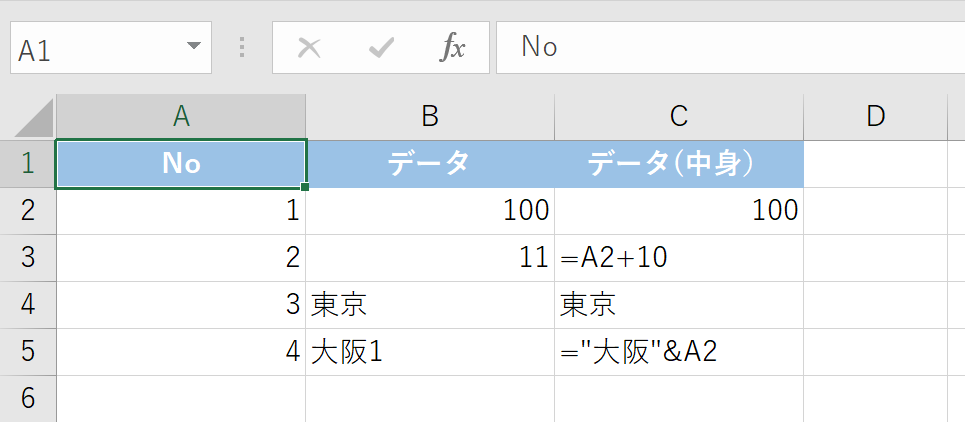
Task: Select row 6 header
Action: click(x=28, y=398)
